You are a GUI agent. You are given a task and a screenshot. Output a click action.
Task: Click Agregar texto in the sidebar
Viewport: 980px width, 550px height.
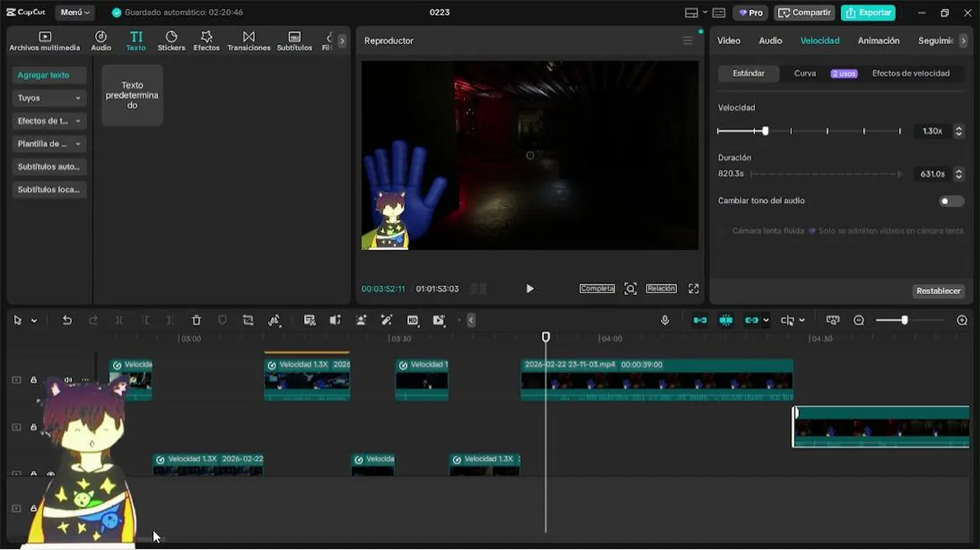coord(49,75)
